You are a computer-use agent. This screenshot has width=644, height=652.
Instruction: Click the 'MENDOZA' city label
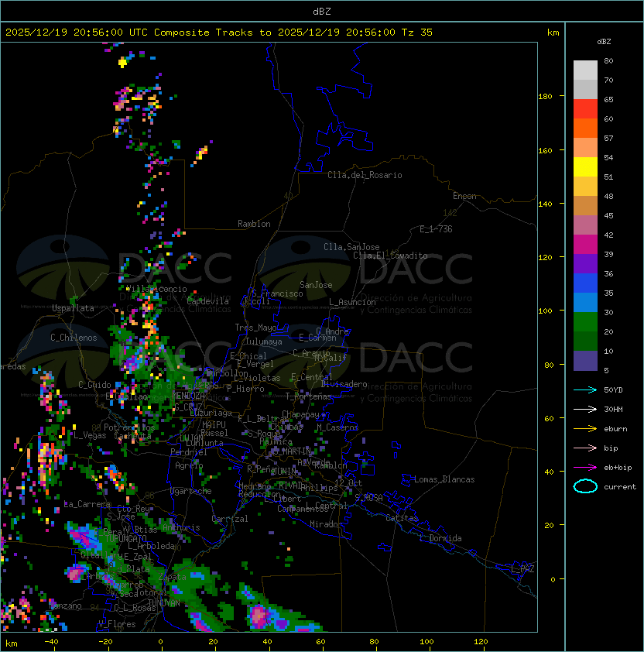pyautogui.click(x=187, y=395)
